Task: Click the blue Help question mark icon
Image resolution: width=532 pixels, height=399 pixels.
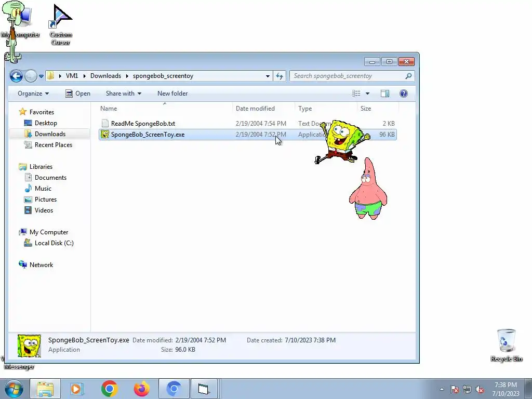Action: [x=403, y=94]
